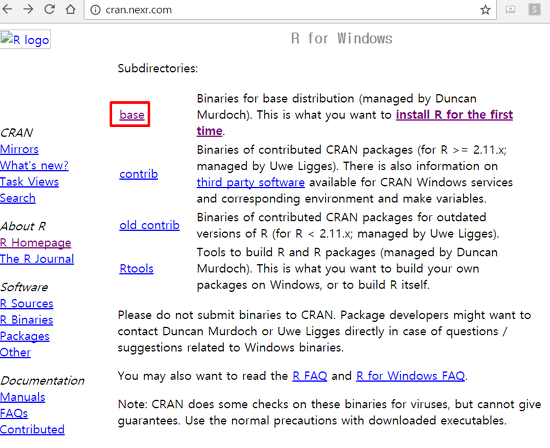View site information icon in address bar
The image size is (550, 448).
95,10
